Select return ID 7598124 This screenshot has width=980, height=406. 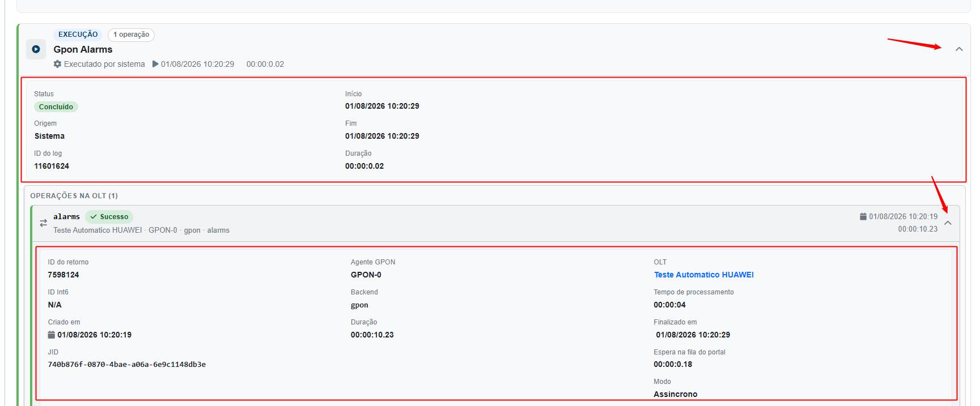63,275
